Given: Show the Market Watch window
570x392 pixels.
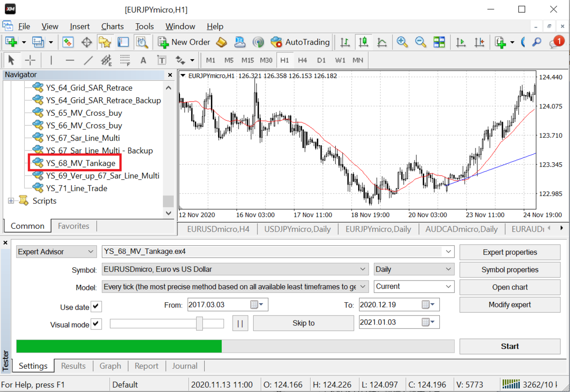Looking at the screenshot, I should [x=68, y=42].
